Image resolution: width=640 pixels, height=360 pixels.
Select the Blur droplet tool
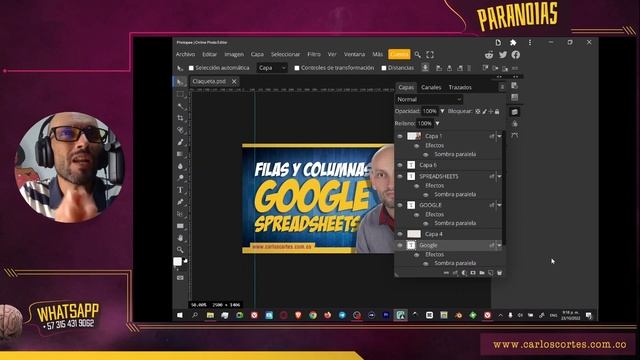(x=180, y=166)
